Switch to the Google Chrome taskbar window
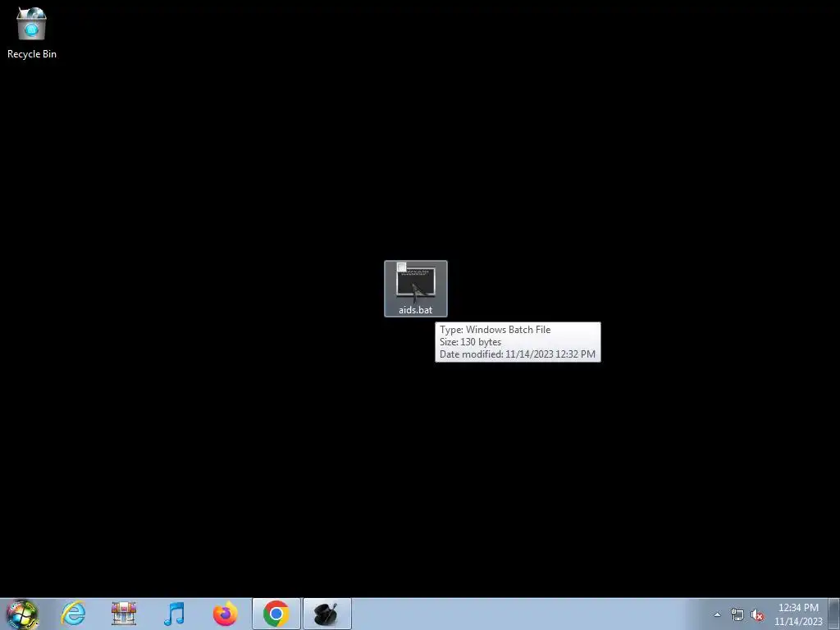This screenshot has width=840, height=630. (x=276, y=614)
